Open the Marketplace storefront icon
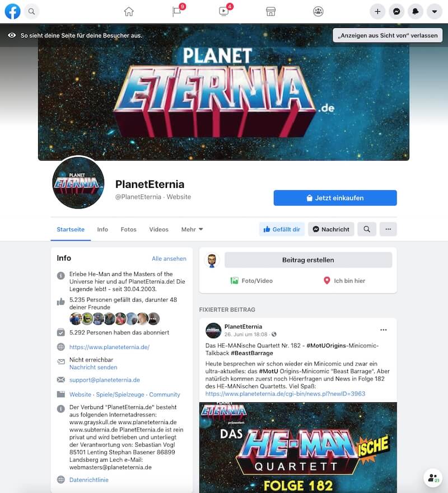Viewport: 448px width, 493px height. 270,12
